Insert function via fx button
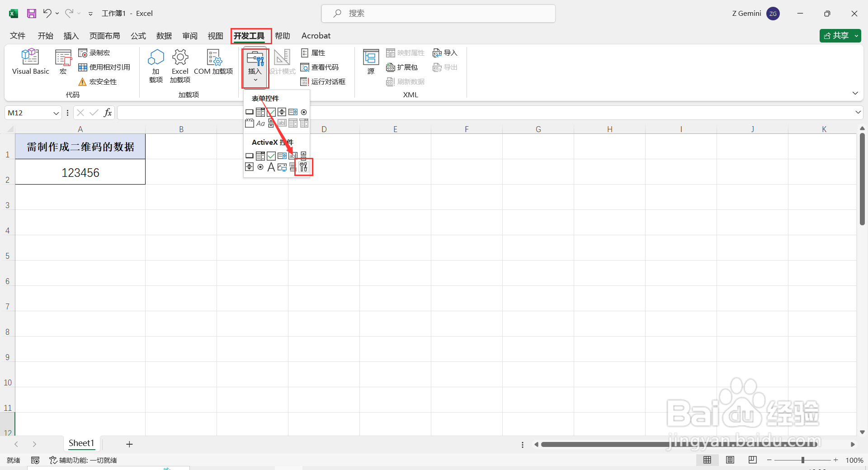Screen dimensions: 868x470 pos(108,113)
